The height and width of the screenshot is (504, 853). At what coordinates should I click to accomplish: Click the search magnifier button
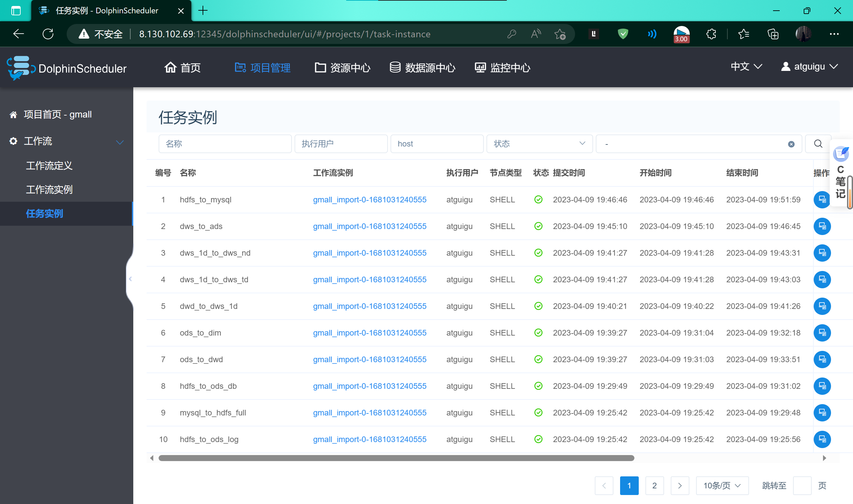[x=818, y=144]
